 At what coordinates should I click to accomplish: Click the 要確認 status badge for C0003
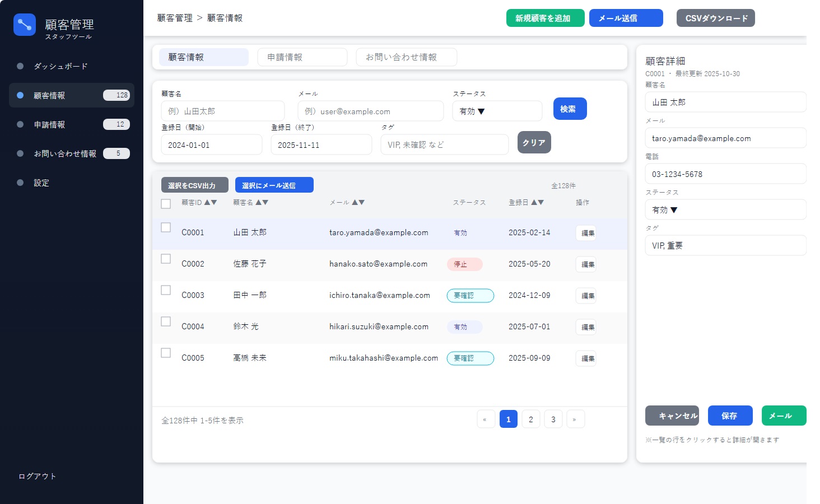click(470, 295)
